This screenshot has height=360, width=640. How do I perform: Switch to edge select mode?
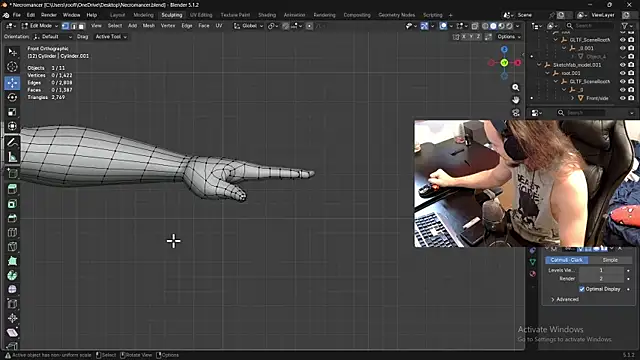point(73,26)
